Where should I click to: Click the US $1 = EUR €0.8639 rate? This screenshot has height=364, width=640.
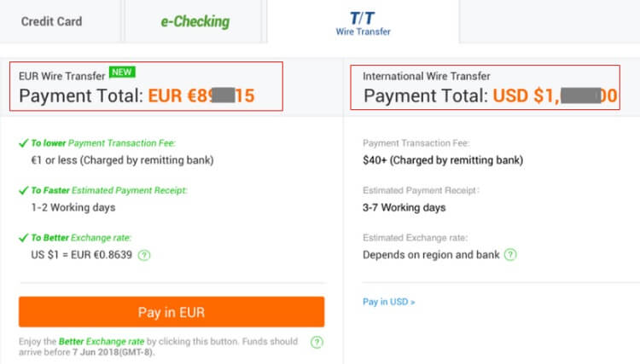coord(81,255)
